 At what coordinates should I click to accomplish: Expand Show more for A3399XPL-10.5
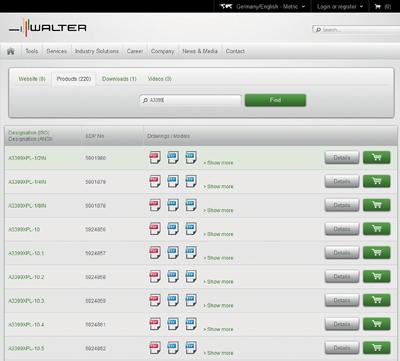point(219,353)
